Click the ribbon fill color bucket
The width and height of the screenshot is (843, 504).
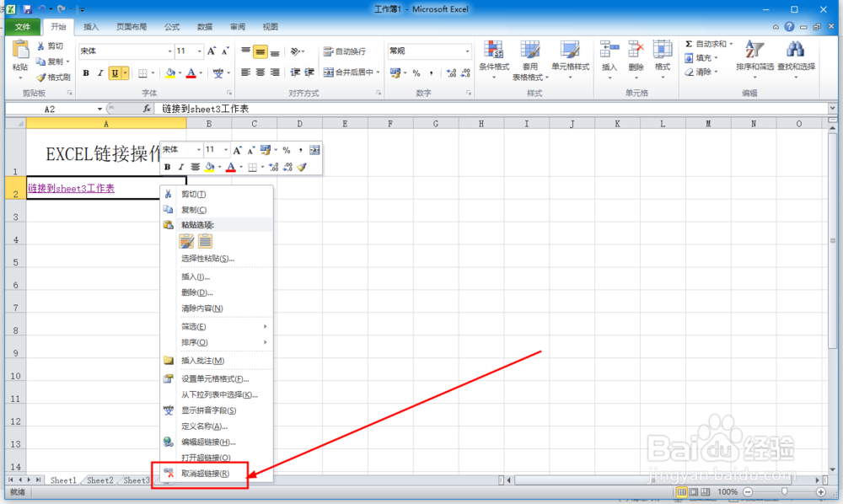[x=170, y=73]
